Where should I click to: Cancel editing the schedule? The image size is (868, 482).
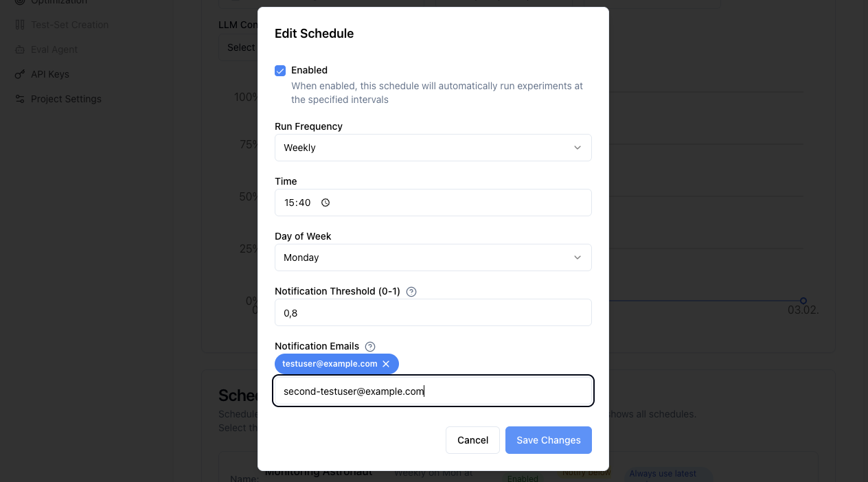coord(472,440)
